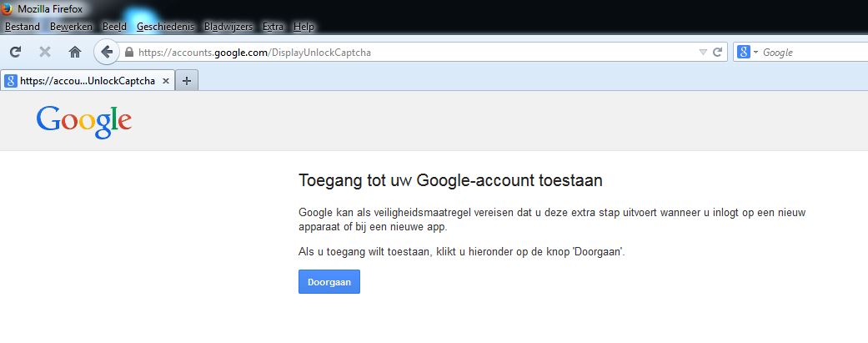Open a new tab with plus button

[187, 81]
